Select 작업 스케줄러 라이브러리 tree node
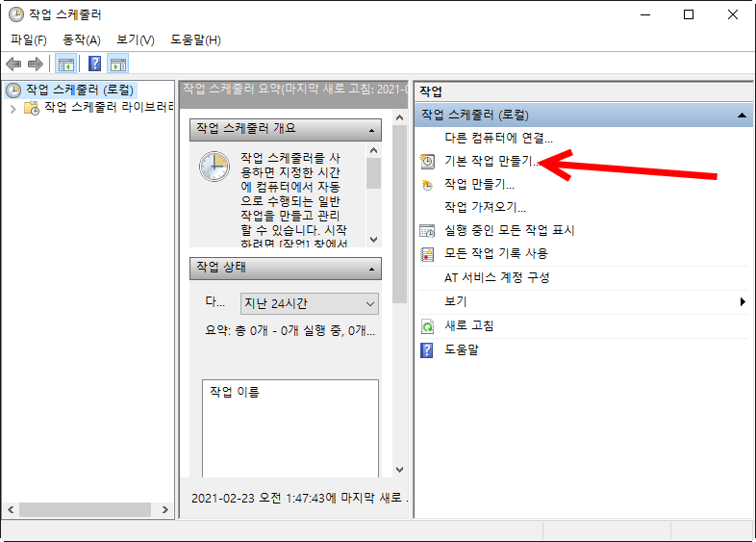 click(x=109, y=107)
